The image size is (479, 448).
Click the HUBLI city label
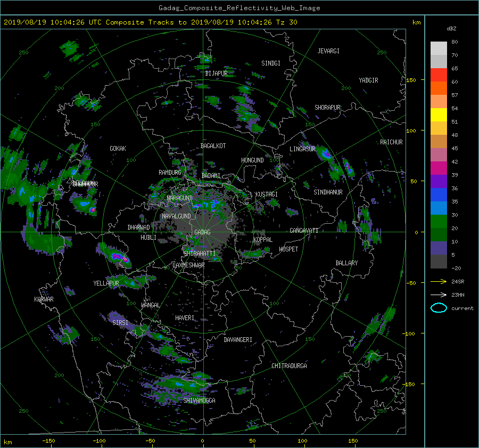[148, 238]
